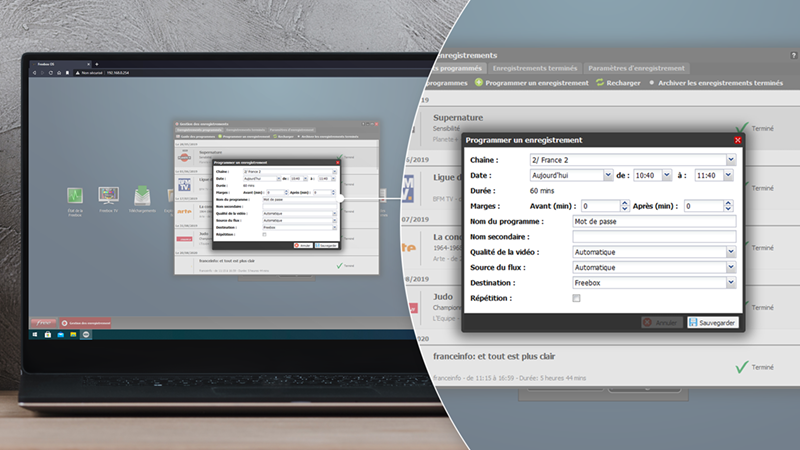This screenshot has height=450, width=800.
Task: Switch to Enregistrements terminés tab, enlarged view
Action: point(535,68)
